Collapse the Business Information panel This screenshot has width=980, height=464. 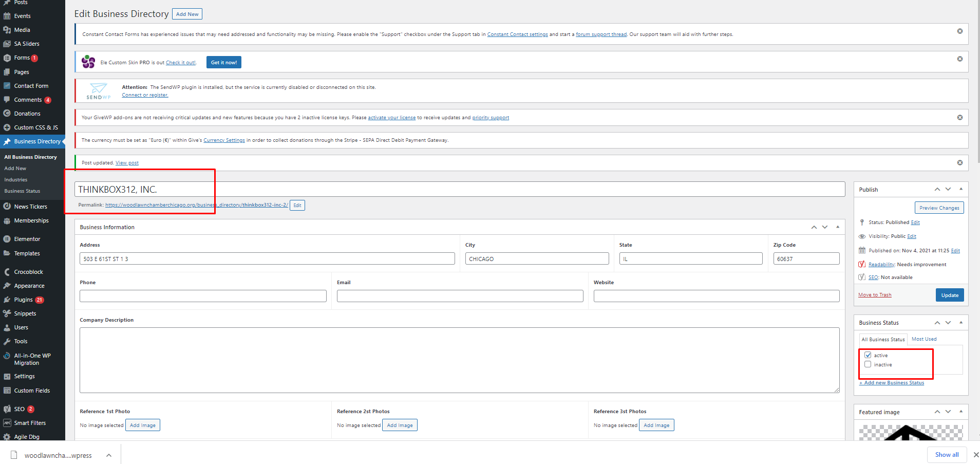tap(837, 227)
